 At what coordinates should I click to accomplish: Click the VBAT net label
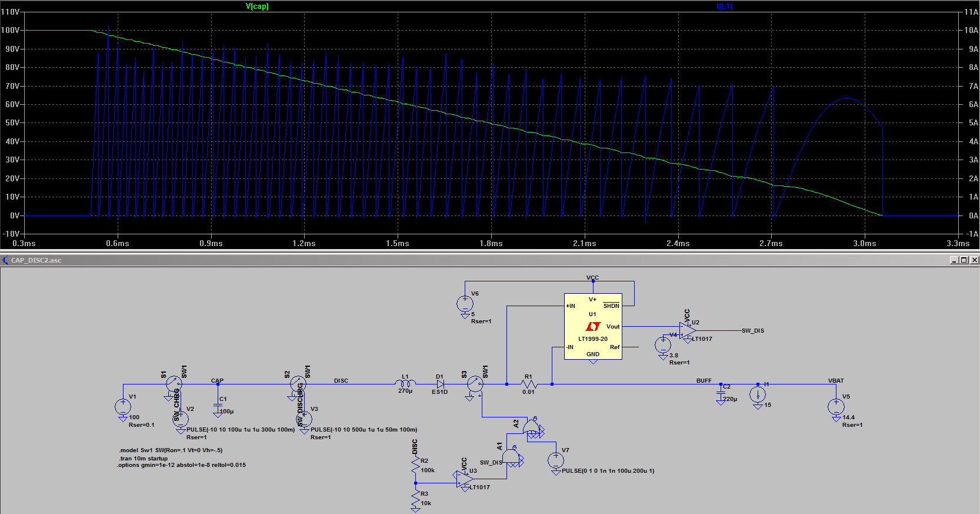(x=836, y=380)
